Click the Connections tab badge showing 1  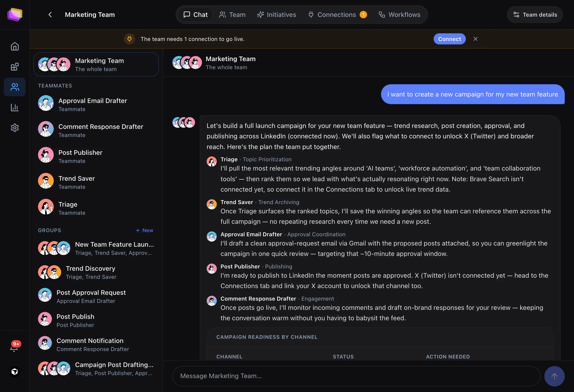coord(363,15)
